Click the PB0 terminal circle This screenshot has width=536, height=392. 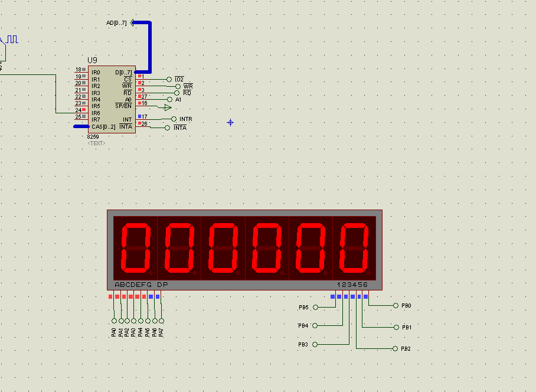pyautogui.click(x=396, y=306)
